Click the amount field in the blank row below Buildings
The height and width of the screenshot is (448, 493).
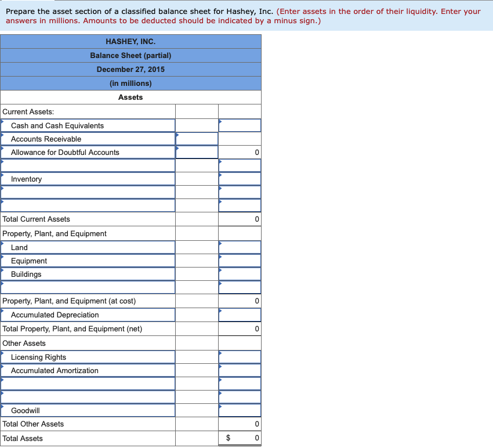pos(240,287)
